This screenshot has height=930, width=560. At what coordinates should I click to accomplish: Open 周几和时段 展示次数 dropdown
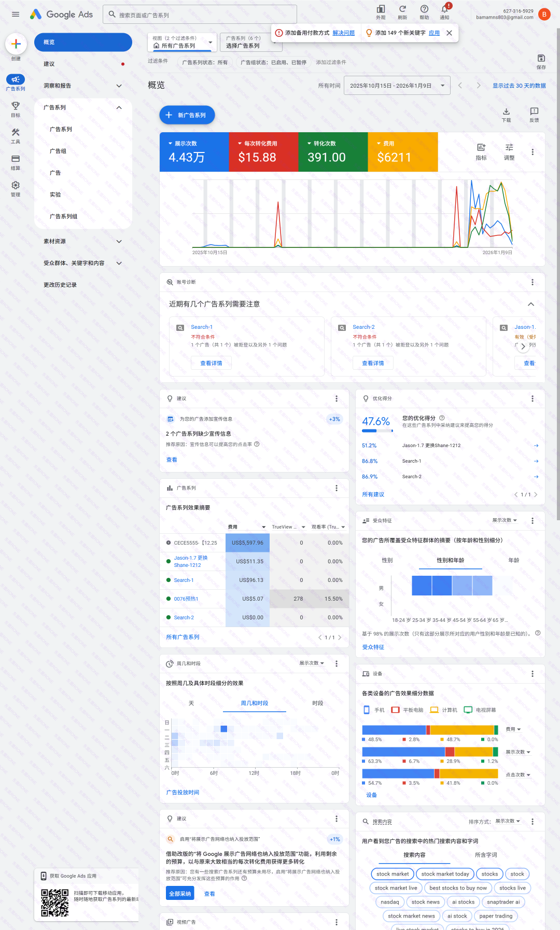pyautogui.click(x=312, y=663)
